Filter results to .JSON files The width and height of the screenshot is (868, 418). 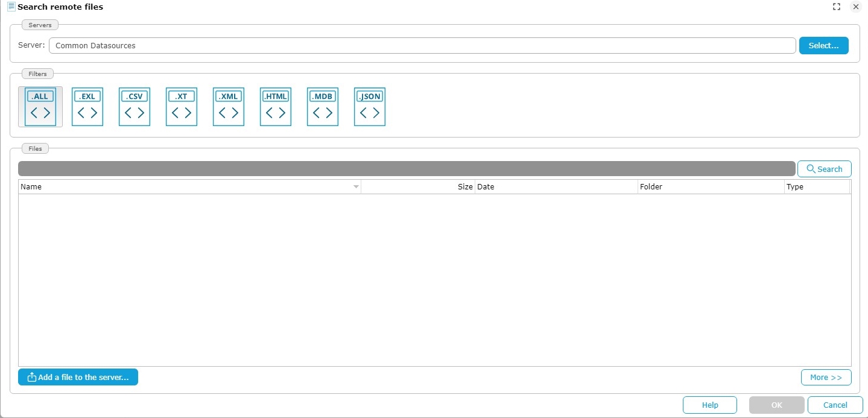tap(370, 107)
